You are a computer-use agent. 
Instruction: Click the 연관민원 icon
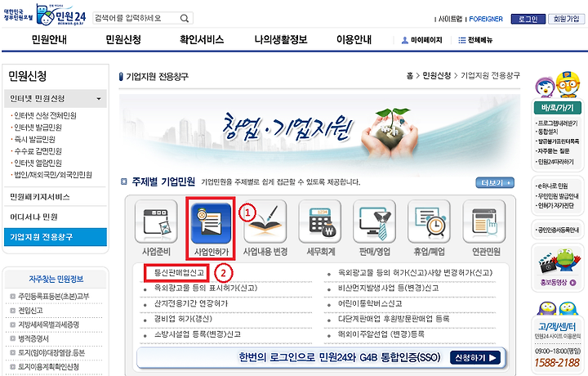pos(484,222)
